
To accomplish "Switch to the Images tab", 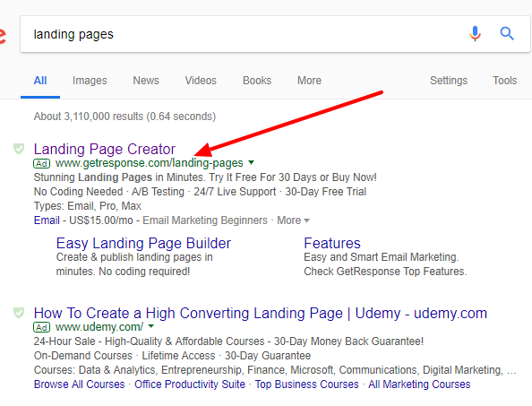I will (x=90, y=81).
